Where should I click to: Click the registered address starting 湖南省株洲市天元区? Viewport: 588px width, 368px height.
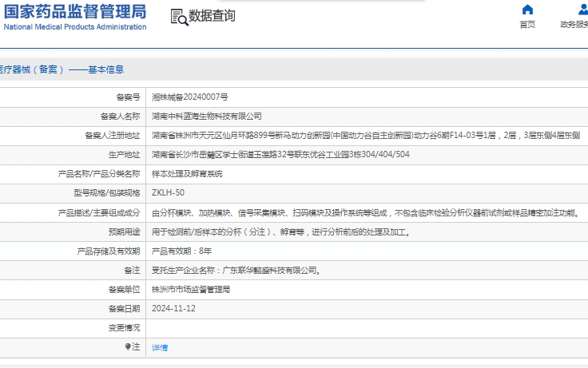click(366, 135)
